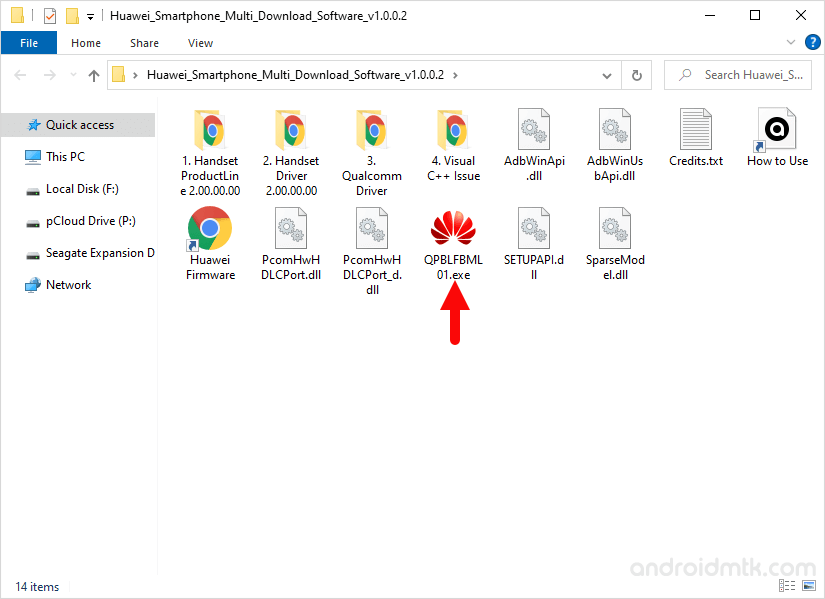Select the Credits.txt file
Image resolution: width=825 pixels, height=599 pixels.
click(696, 138)
